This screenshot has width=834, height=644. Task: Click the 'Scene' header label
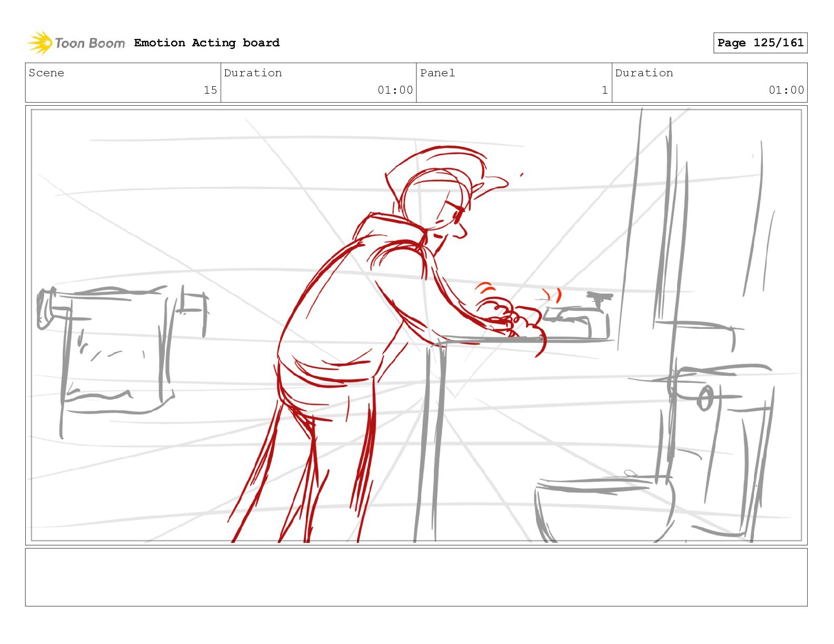coord(46,73)
